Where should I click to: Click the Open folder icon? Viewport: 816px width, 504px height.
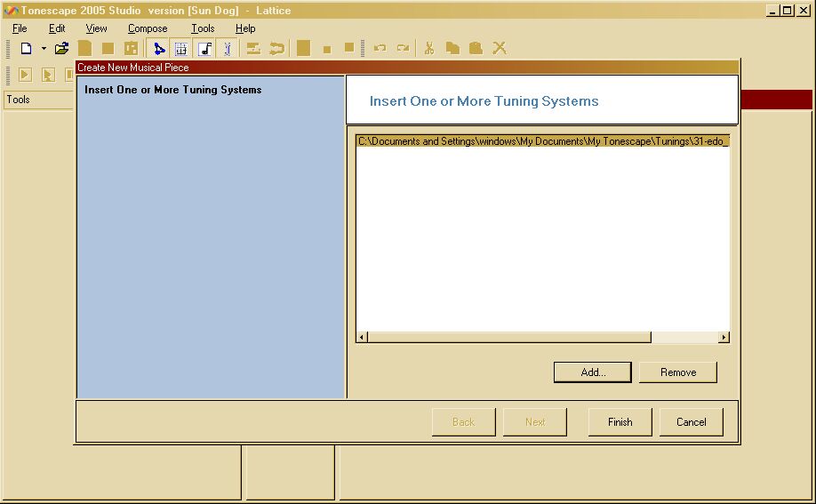click(62, 48)
